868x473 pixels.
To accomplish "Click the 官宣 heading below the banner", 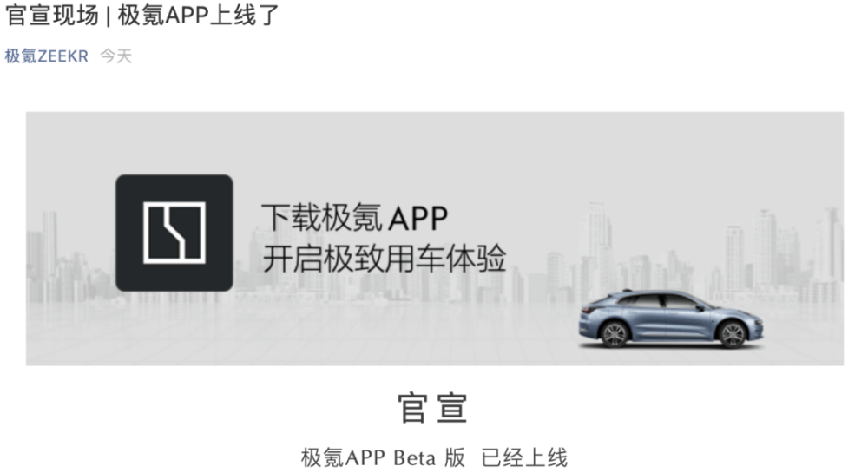I will (x=433, y=408).
